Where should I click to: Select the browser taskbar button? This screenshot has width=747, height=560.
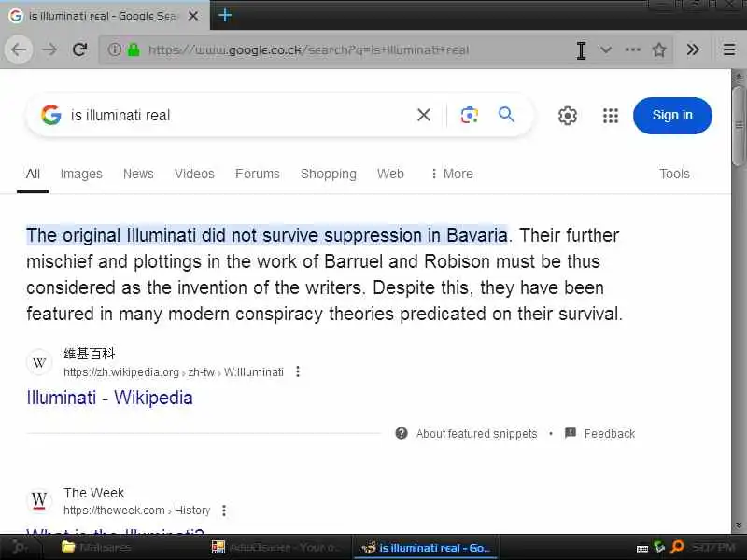[x=426, y=547]
